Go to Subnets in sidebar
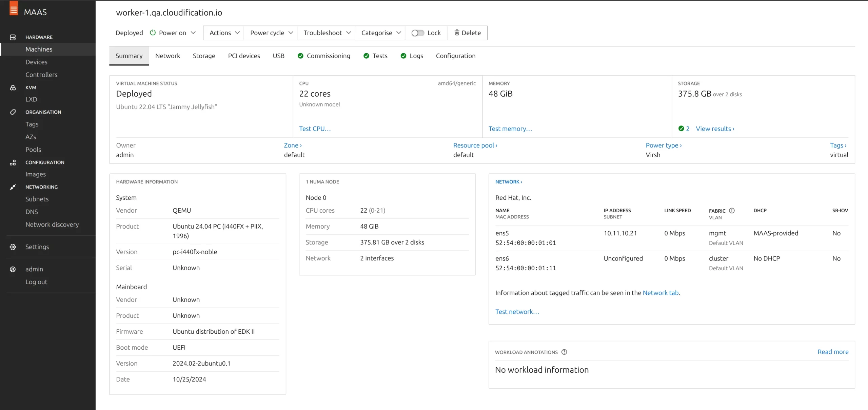868x410 pixels. (37, 199)
